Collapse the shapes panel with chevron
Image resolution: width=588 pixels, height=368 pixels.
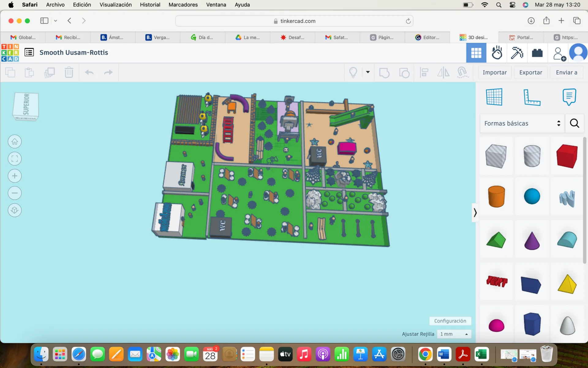475,213
